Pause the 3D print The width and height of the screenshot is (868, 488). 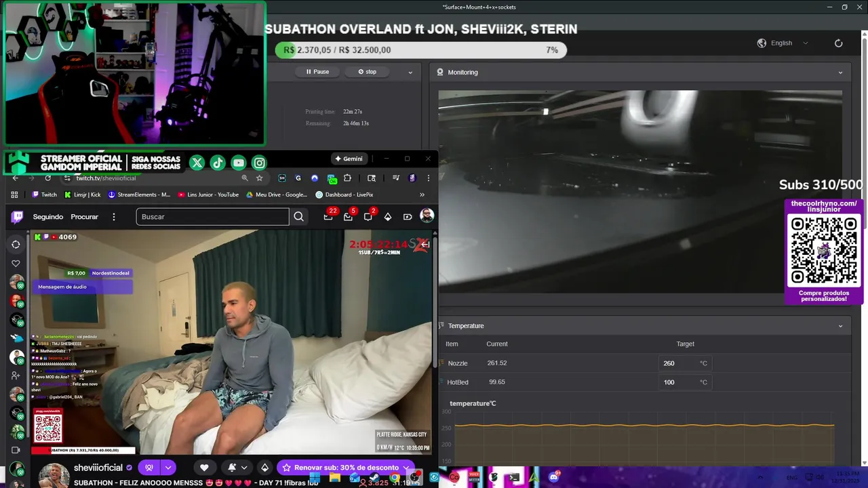point(317,72)
